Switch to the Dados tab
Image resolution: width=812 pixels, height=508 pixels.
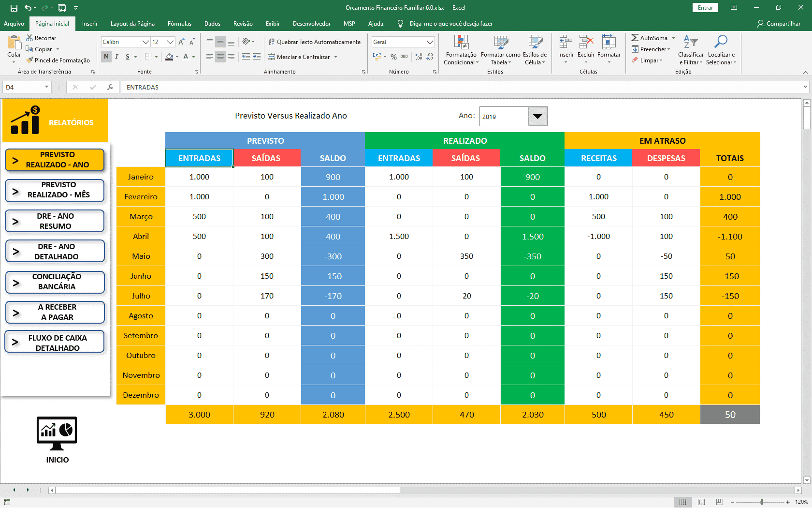tap(212, 23)
